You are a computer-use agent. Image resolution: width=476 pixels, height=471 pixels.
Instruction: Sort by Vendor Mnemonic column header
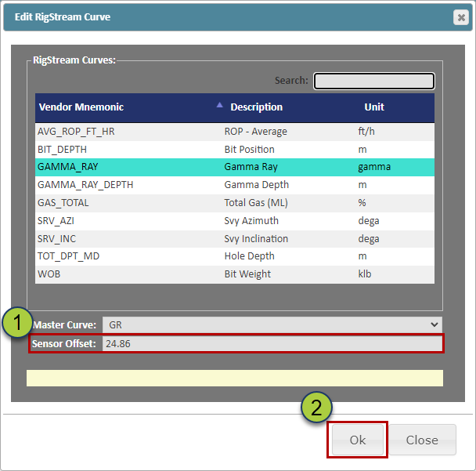pos(81,107)
